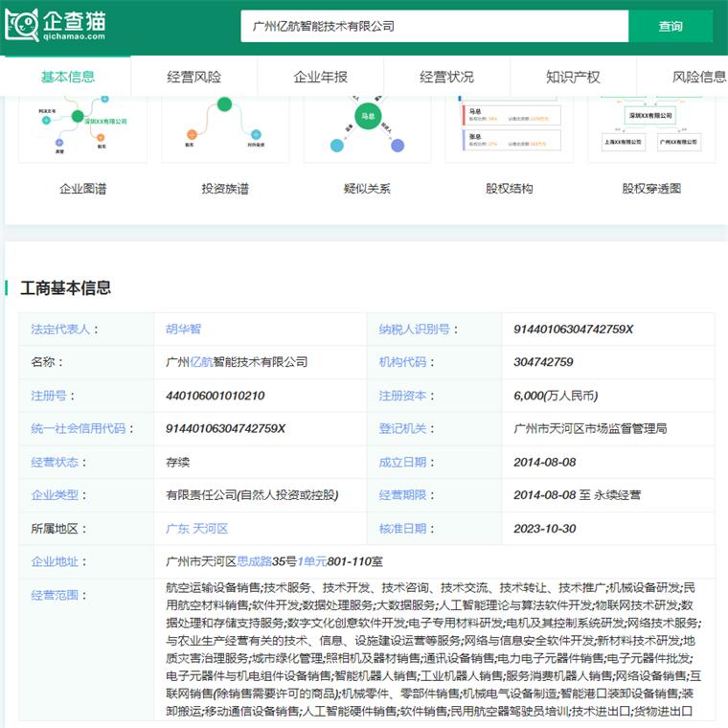
Task: Click the 企业图谱 label
Action: pos(83,189)
